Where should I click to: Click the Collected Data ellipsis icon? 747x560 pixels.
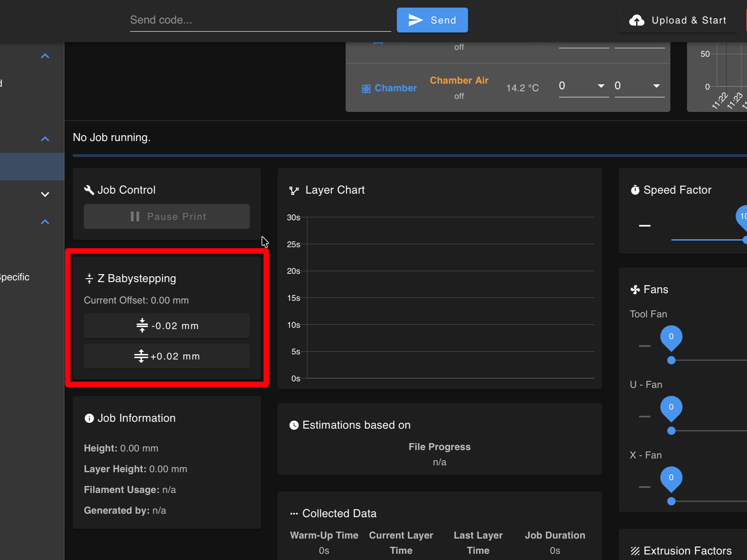point(294,514)
